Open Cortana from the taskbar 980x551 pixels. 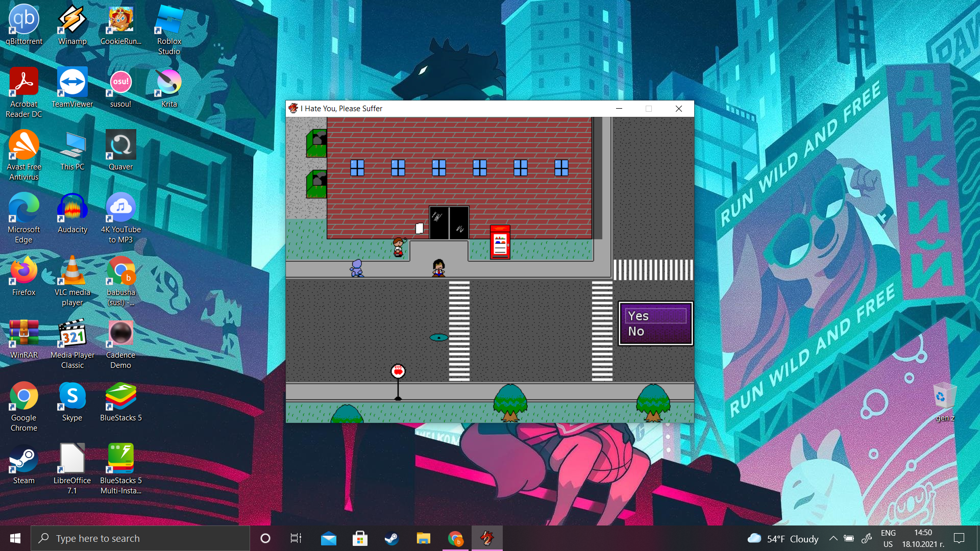(x=265, y=538)
